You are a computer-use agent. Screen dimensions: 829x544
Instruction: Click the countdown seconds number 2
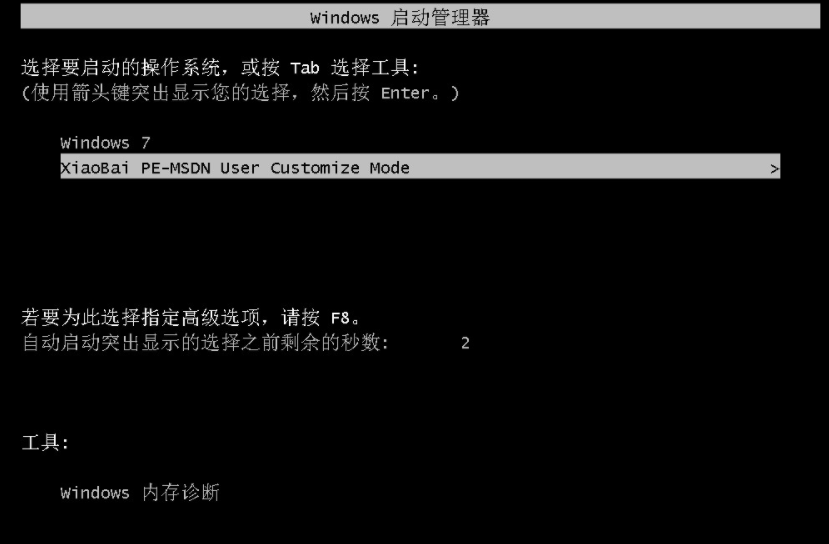465,343
